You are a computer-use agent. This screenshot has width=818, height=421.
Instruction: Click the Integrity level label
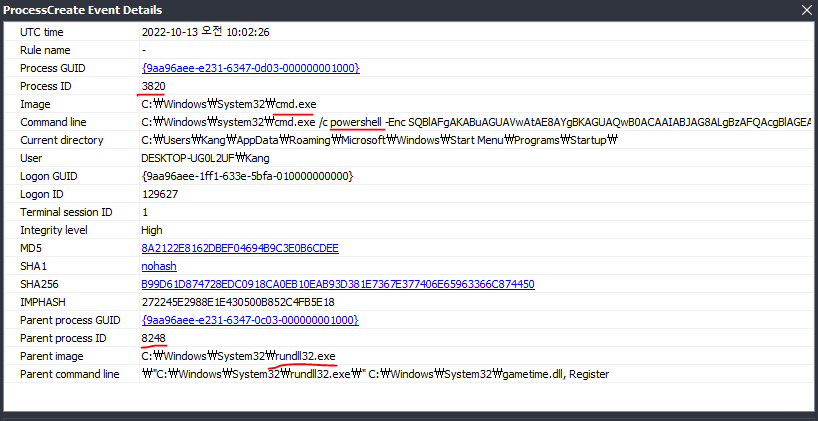pos(54,230)
